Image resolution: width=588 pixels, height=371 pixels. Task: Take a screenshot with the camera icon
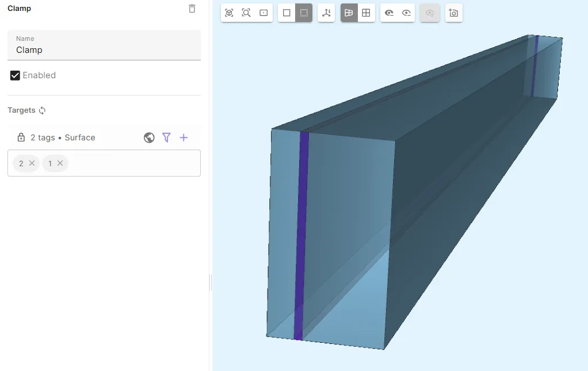pos(454,13)
